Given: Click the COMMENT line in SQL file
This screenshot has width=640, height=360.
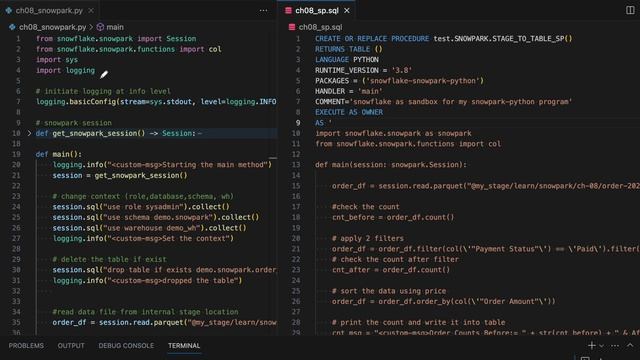Looking at the screenshot, I should (444, 102).
